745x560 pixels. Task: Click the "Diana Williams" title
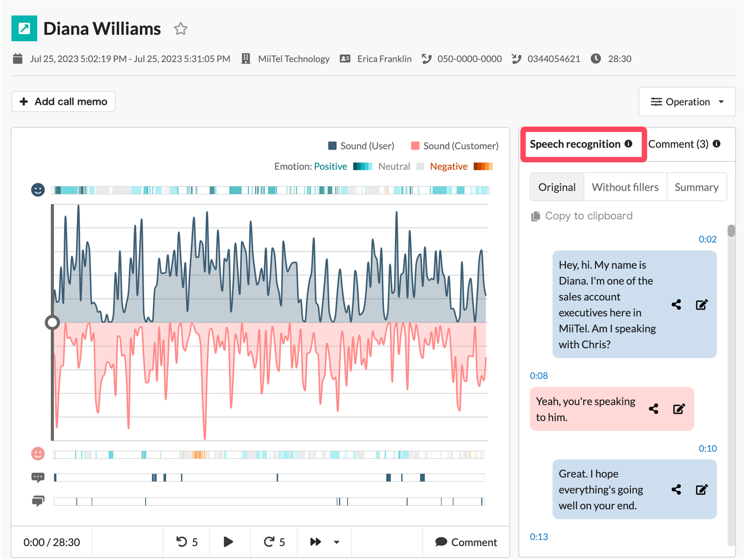point(102,29)
